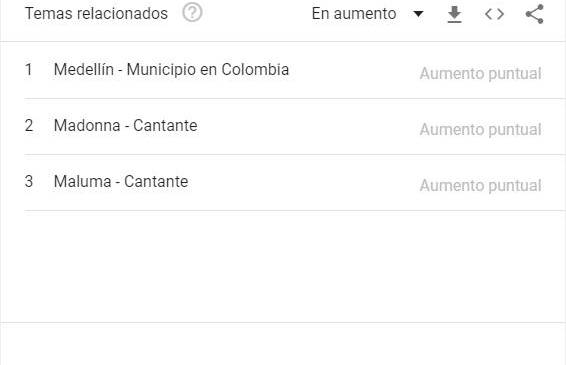566x365 pixels.
Task: Click Aumento puntual next to Madonna
Action: coord(480,130)
